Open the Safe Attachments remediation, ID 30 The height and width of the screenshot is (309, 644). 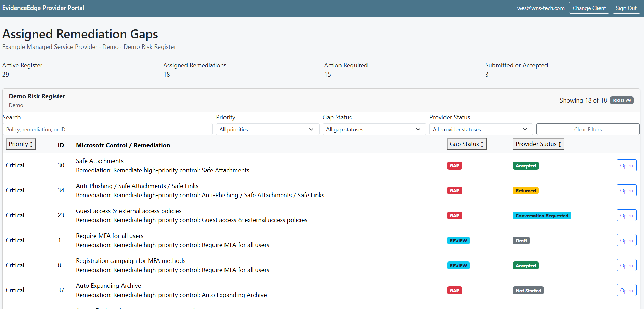[626, 165]
